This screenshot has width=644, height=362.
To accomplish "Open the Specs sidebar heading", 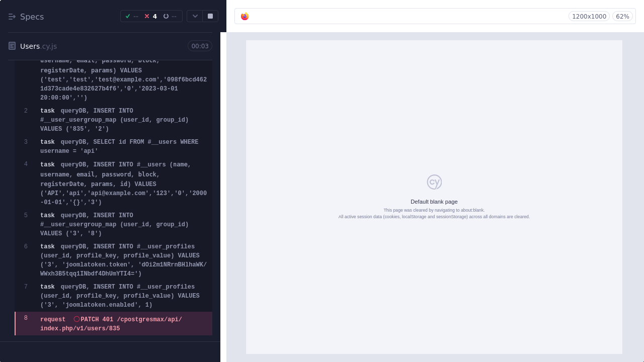I will pos(32,17).
